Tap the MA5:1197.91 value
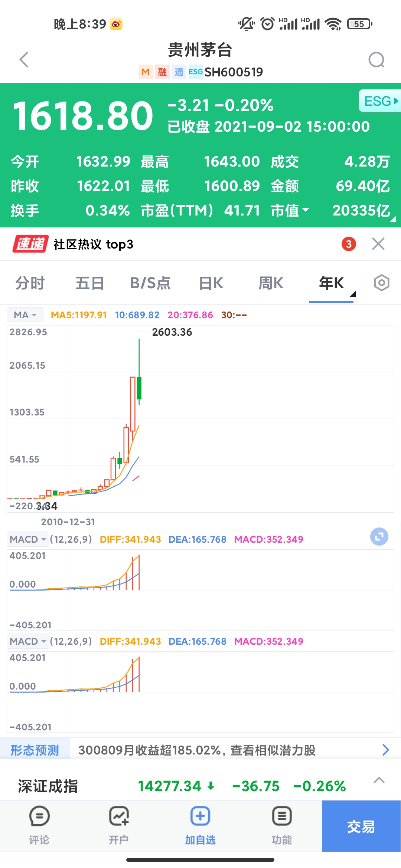 click(x=79, y=315)
